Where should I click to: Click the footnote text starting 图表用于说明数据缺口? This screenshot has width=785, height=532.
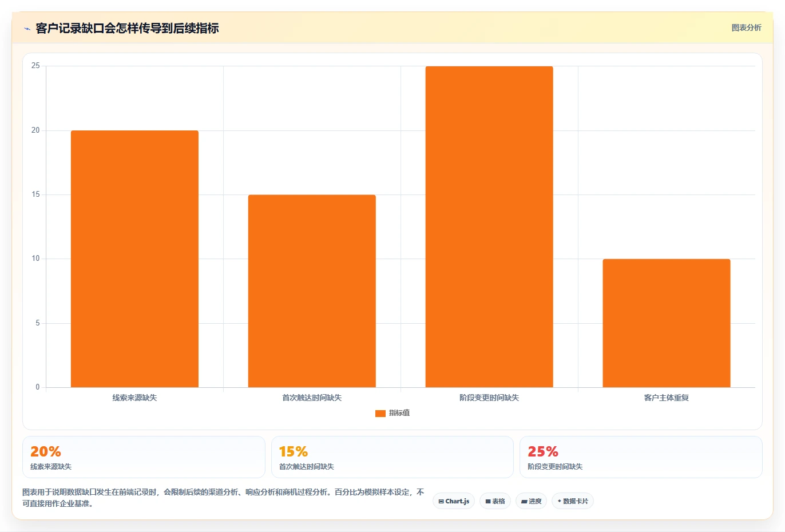click(223, 498)
